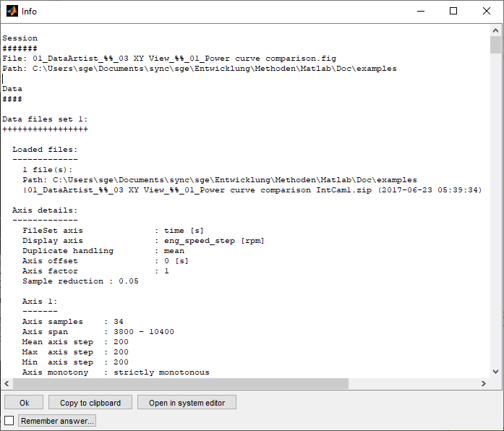Close the Info window

pyautogui.click(x=487, y=12)
